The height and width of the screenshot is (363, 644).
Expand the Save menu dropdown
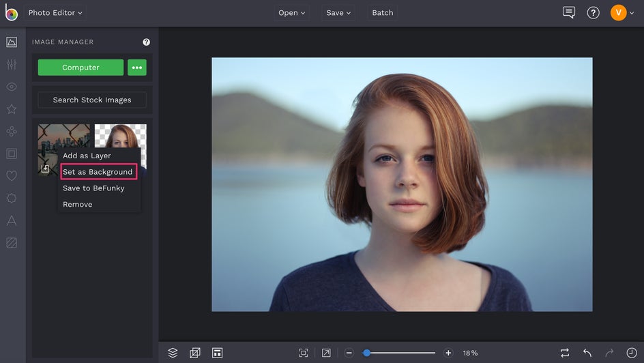click(338, 12)
